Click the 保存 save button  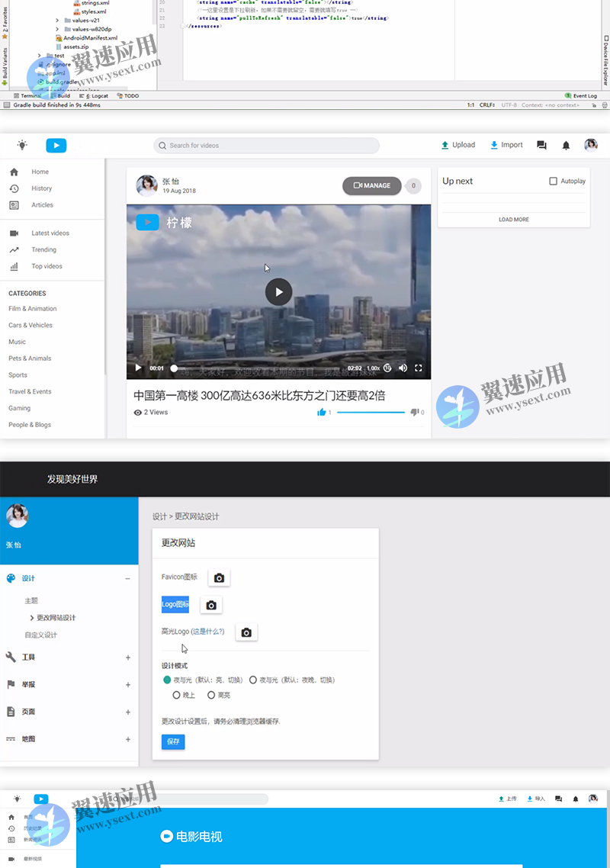pyautogui.click(x=172, y=741)
